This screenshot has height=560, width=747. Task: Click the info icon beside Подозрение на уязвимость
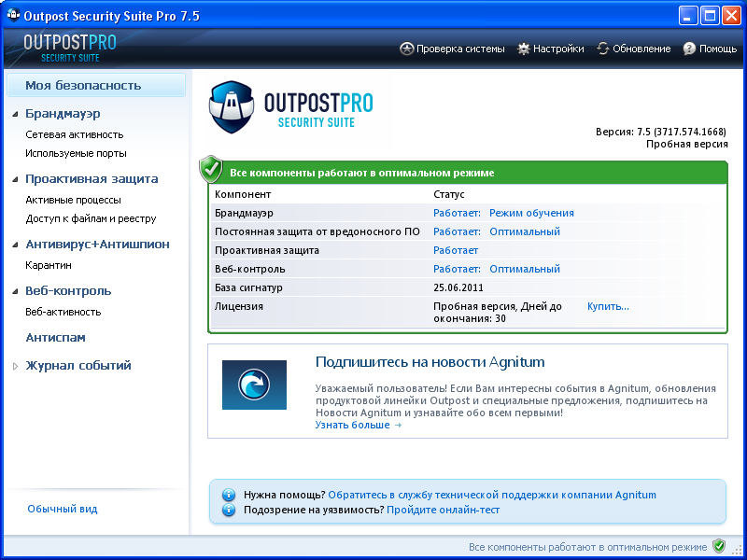(229, 510)
